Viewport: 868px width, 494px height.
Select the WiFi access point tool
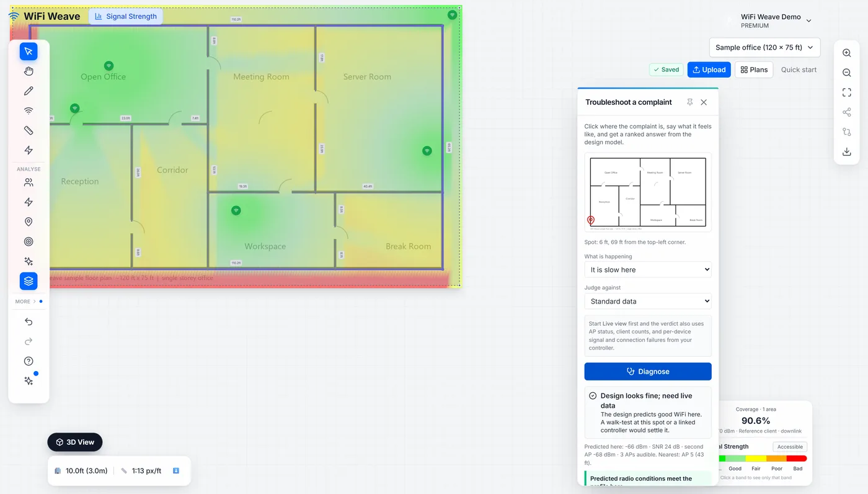29,111
